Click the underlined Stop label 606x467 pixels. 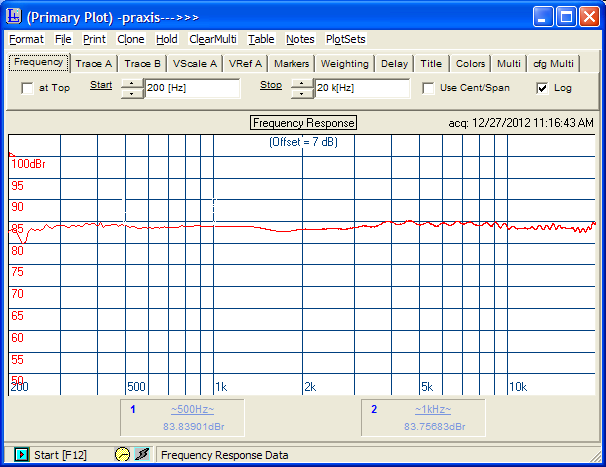click(x=271, y=85)
